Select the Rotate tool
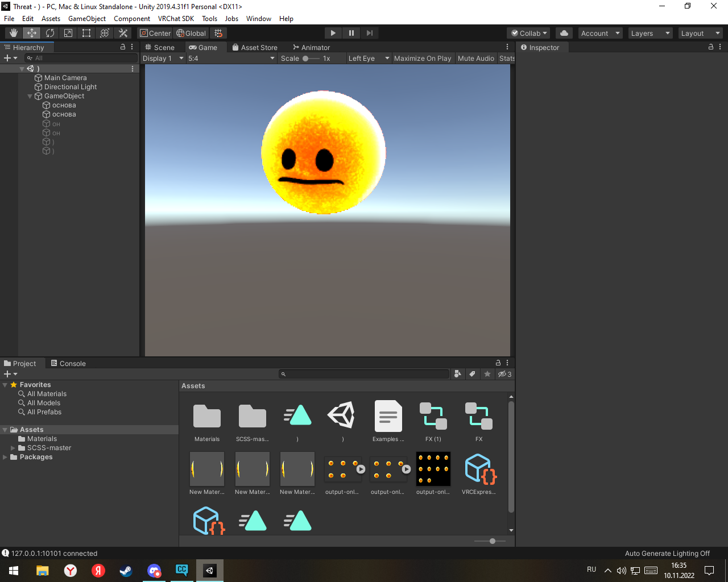 (50, 33)
